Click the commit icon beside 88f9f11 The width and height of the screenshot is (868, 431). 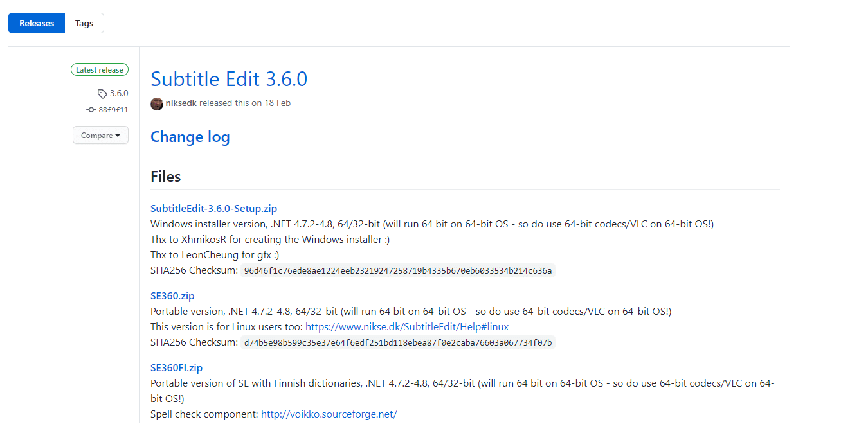pos(91,110)
